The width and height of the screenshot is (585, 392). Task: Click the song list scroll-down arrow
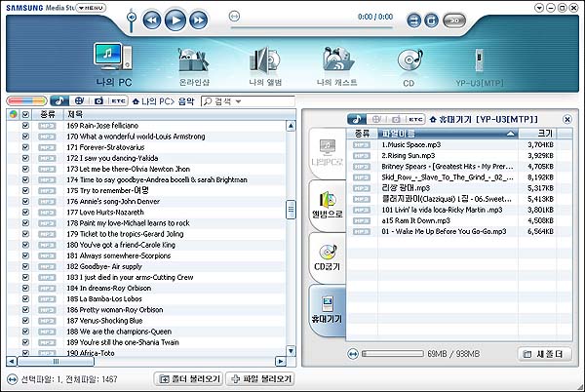291,351
